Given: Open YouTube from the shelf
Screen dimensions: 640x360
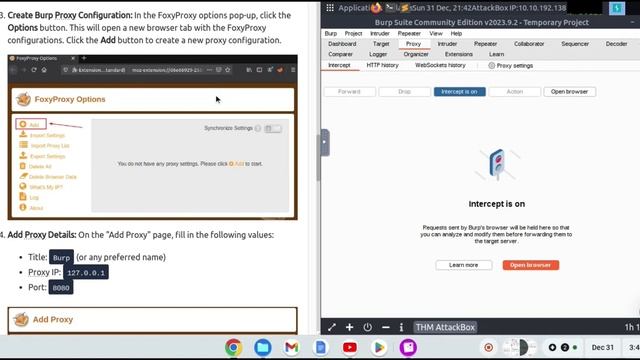Looking at the screenshot, I should pos(350,347).
